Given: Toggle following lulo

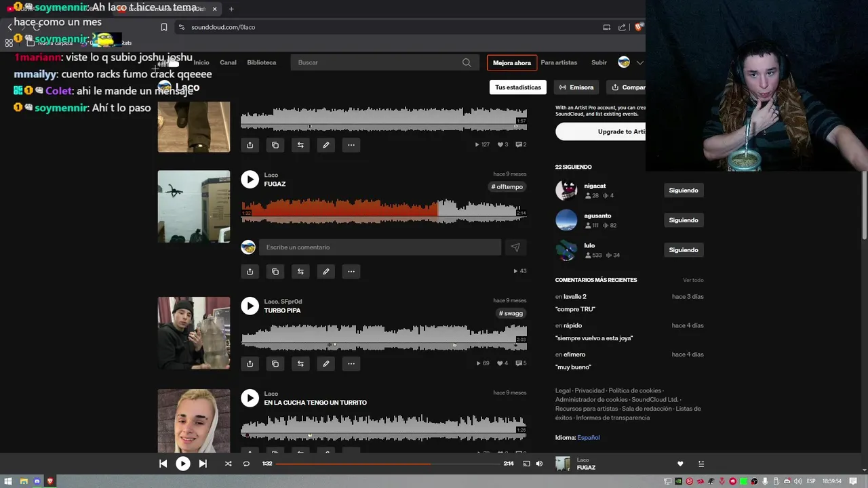Looking at the screenshot, I should [x=684, y=250].
